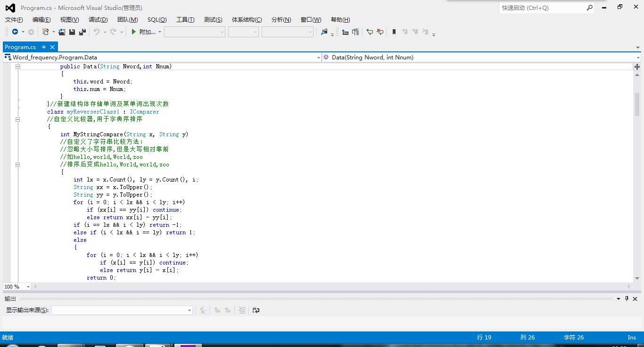Click the Ins indicator in status bar
Screen dimensions: 644x347
pyautogui.click(x=632, y=338)
